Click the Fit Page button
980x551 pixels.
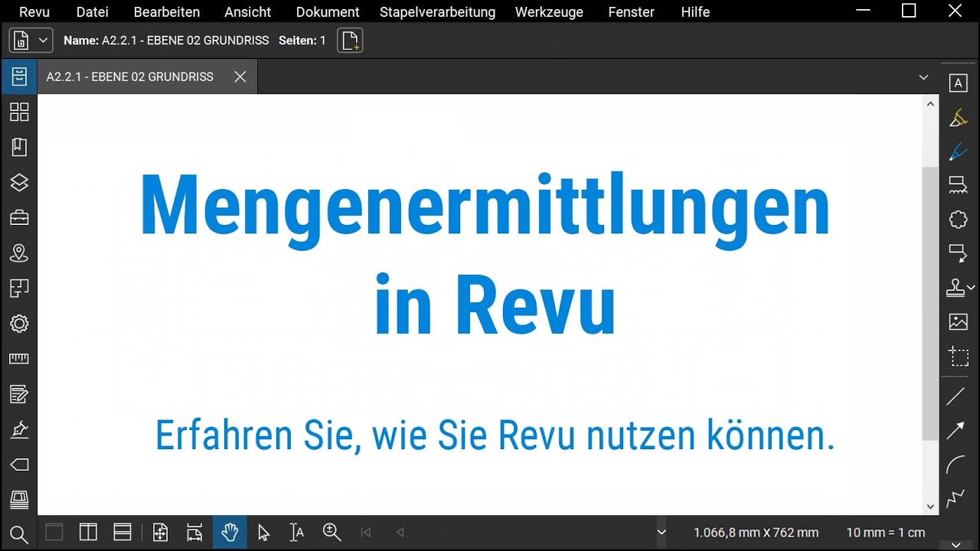click(160, 532)
